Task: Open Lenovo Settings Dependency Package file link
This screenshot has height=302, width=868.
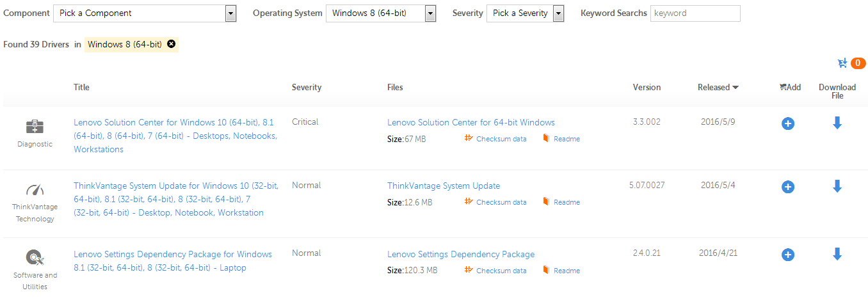Action: 461,255
